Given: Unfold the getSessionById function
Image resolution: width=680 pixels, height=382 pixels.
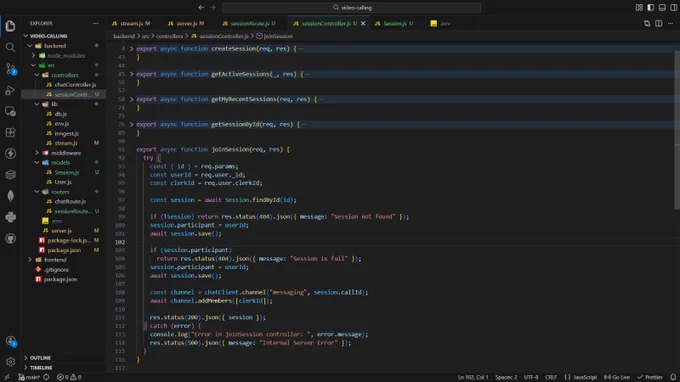Looking at the screenshot, I should click(131, 124).
